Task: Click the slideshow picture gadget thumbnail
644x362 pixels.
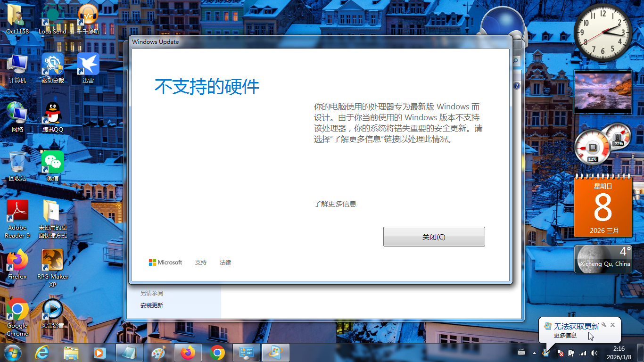Action: pyautogui.click(x=603, y=91)
